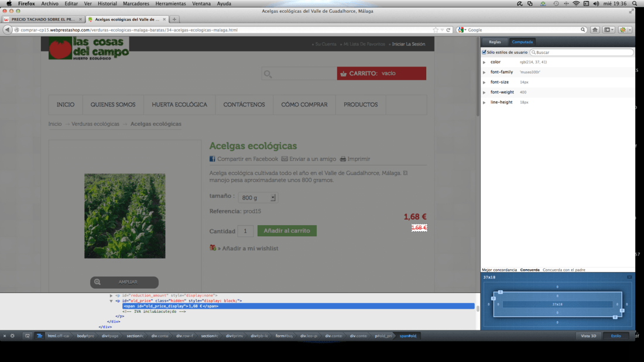
Task: Open developer tools settings gear
Action: coord(12,336)
